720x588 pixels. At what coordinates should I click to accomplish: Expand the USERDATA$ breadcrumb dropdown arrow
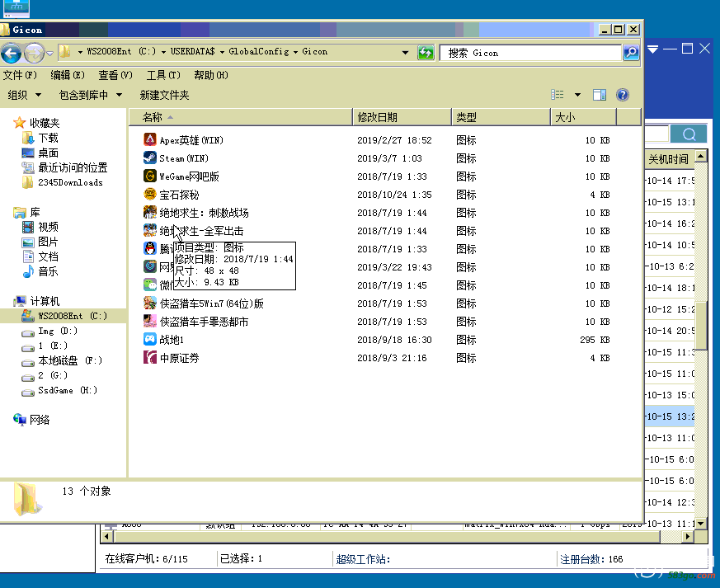(x=222, y=52)
